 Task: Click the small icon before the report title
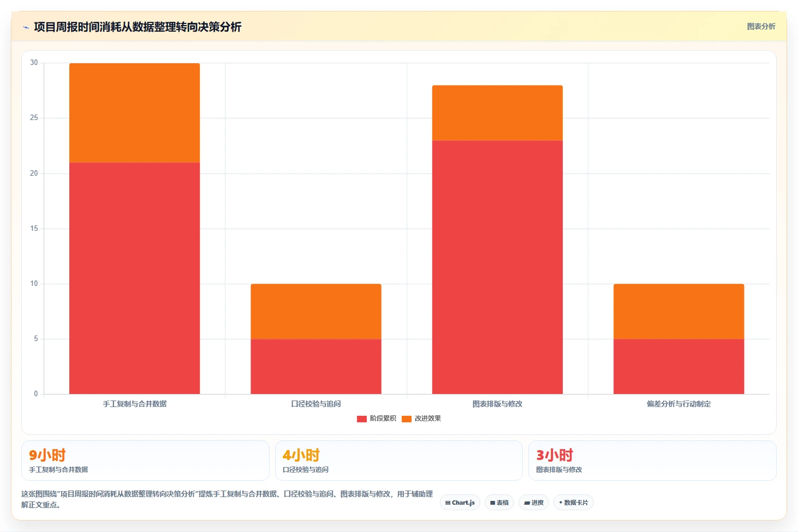click(26, 27)
